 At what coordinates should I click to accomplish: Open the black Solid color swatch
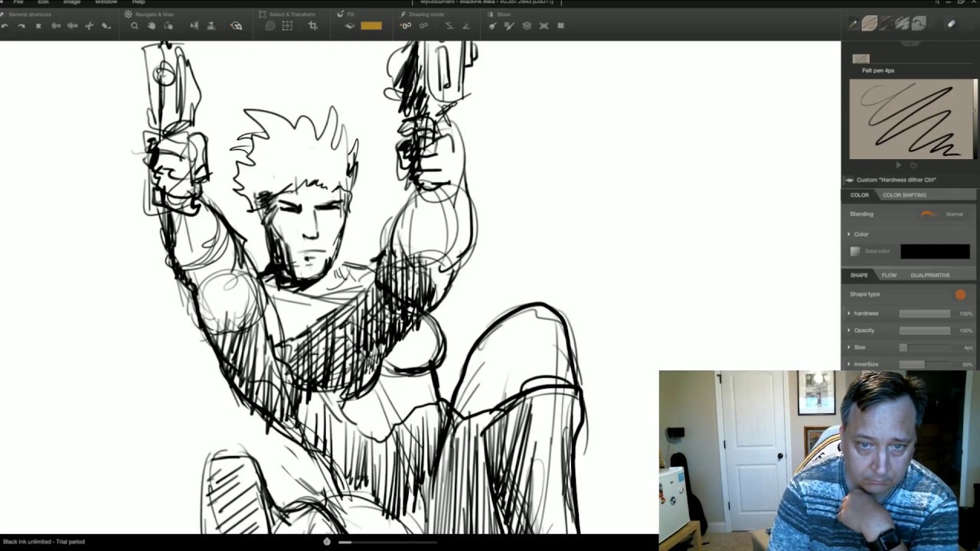pyautogui.click(x=935, y=251)
